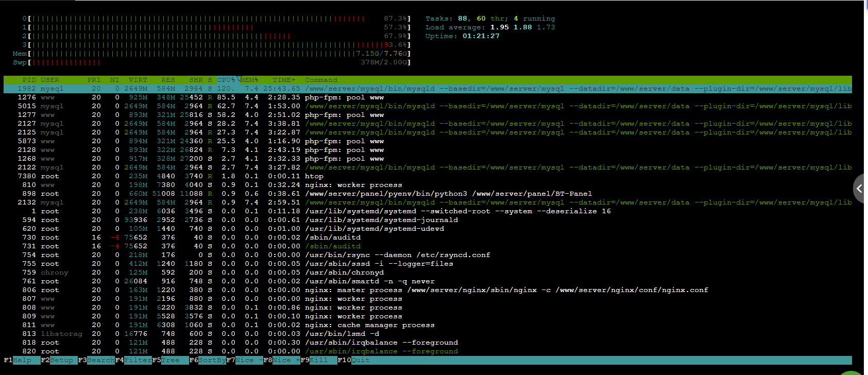868x375 pixels.
Task: Select the nginx cache manager process row
Action: [x=428, y=325]
